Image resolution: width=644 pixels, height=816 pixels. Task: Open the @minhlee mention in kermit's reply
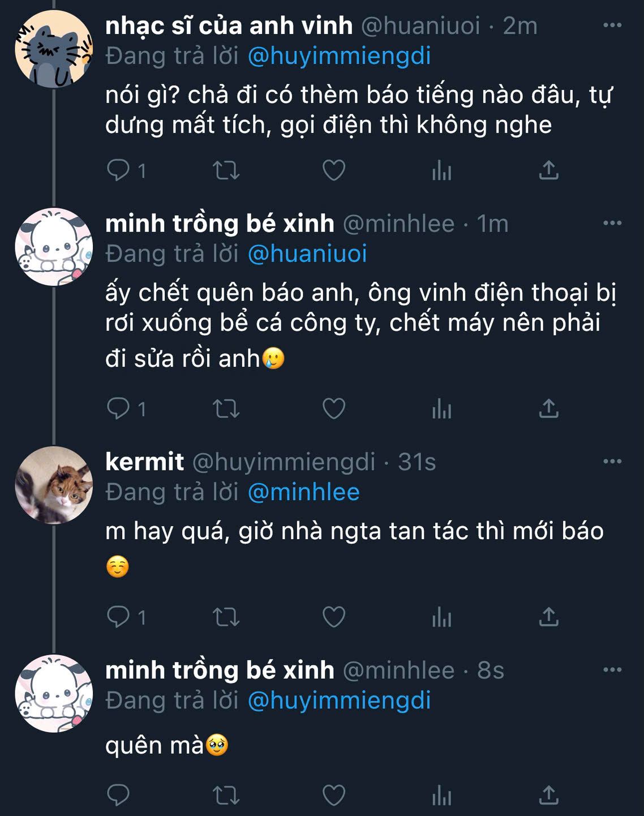303,492
